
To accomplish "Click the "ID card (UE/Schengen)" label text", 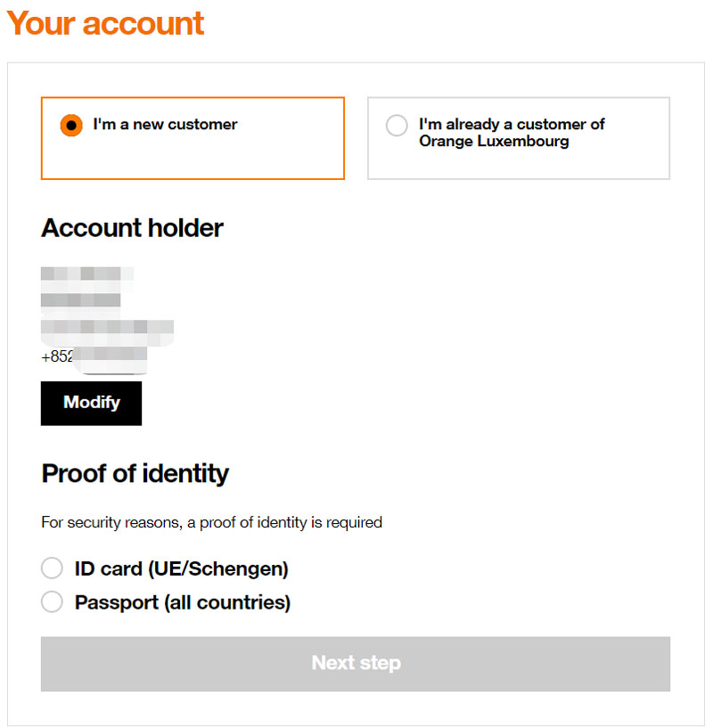I will (x=181, y=568).
